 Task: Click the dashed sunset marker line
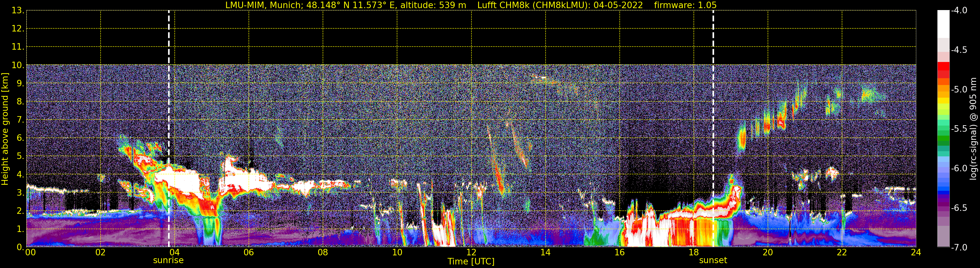tap(713, 129)
